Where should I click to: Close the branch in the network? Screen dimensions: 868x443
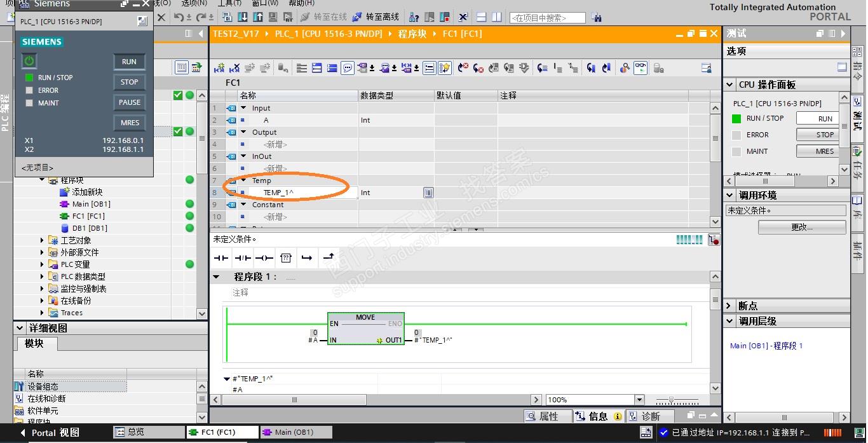[329, 257]
